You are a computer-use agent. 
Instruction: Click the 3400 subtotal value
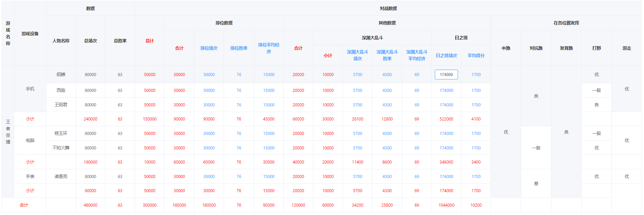[x=476, y=162]
